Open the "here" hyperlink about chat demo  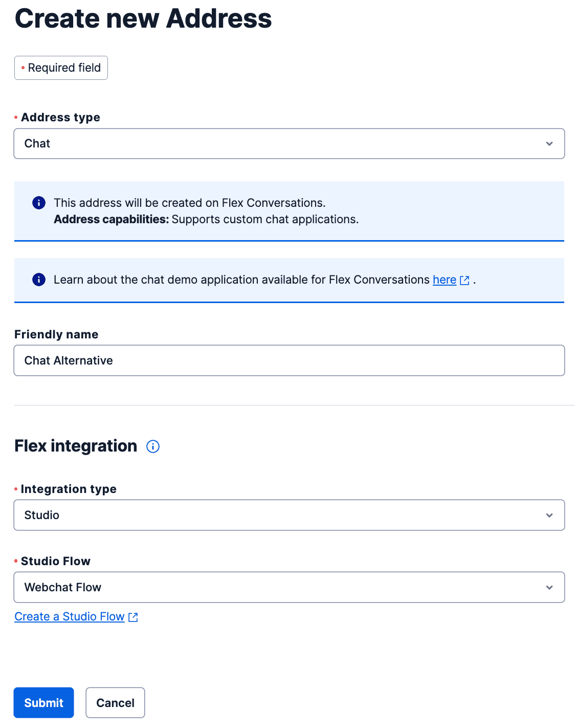(x=444, y=280)
